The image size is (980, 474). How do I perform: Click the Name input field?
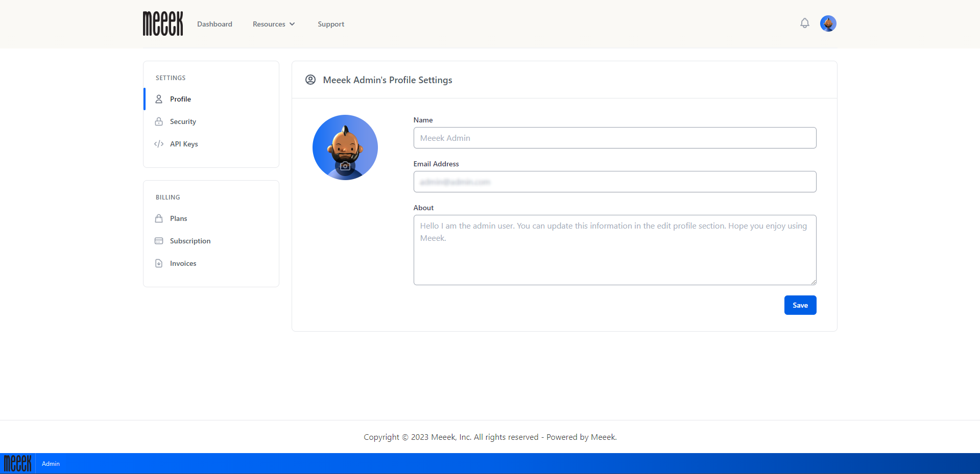pyautogui.click(x=614, y=138)
